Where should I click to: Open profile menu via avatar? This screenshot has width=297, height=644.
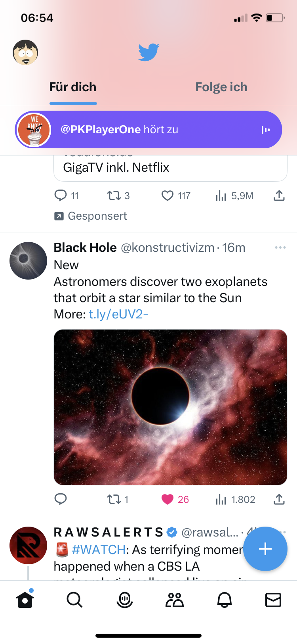click(x=25, y=52)
